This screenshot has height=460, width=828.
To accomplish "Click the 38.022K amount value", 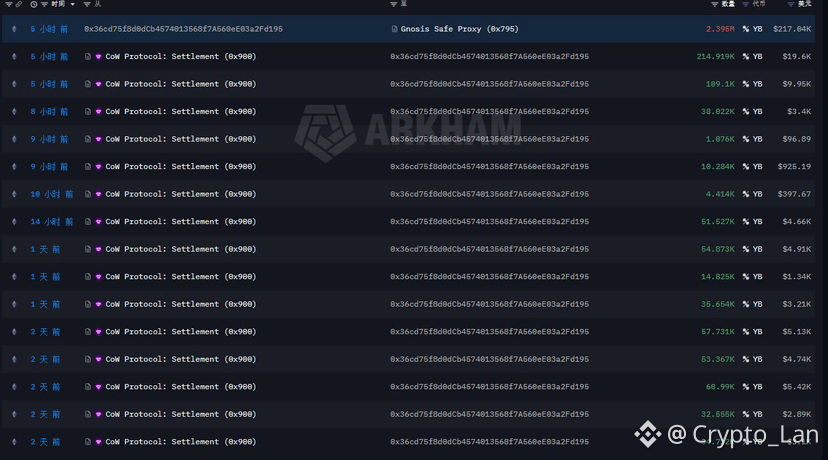I will 718,111.
